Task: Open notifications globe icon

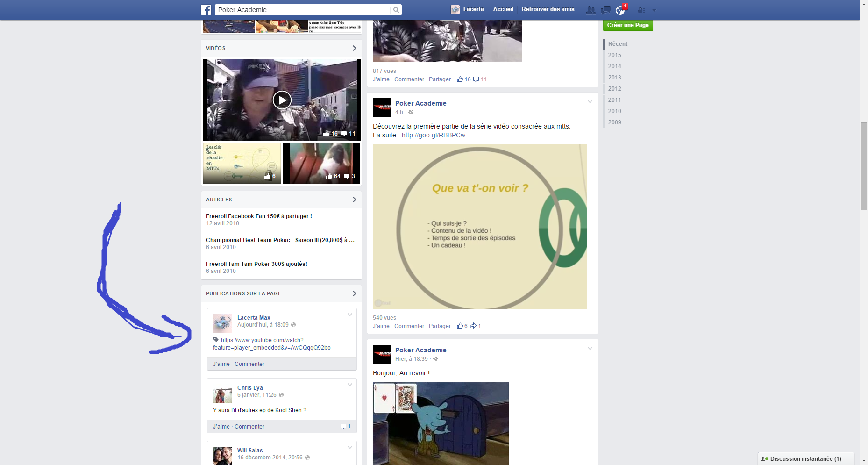Action: (620, 10)
